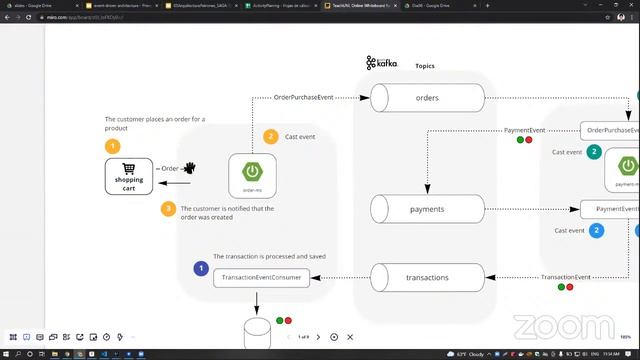
Task: Bookmark this page with the star icon
Action: (x=607, y=17)
